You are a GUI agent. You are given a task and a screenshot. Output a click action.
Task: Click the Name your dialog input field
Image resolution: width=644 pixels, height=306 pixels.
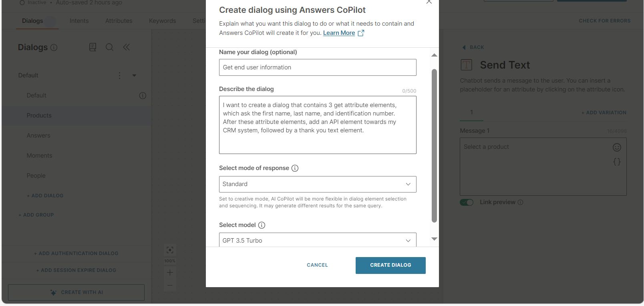click(317, 67)
